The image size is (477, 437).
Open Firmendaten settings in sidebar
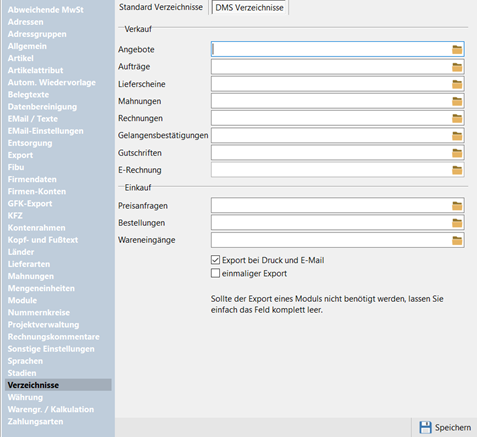click(32, 179)
